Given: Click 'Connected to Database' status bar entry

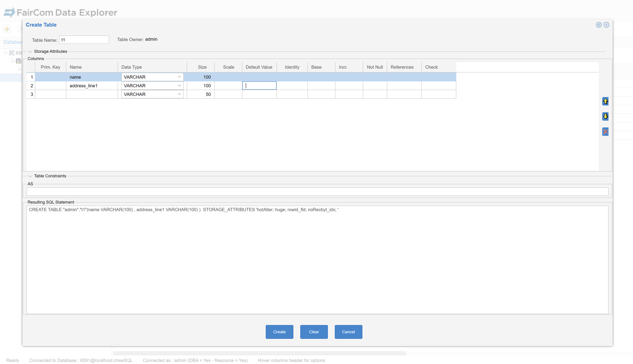Looking at the screenshot, I should tap(81, 360).
